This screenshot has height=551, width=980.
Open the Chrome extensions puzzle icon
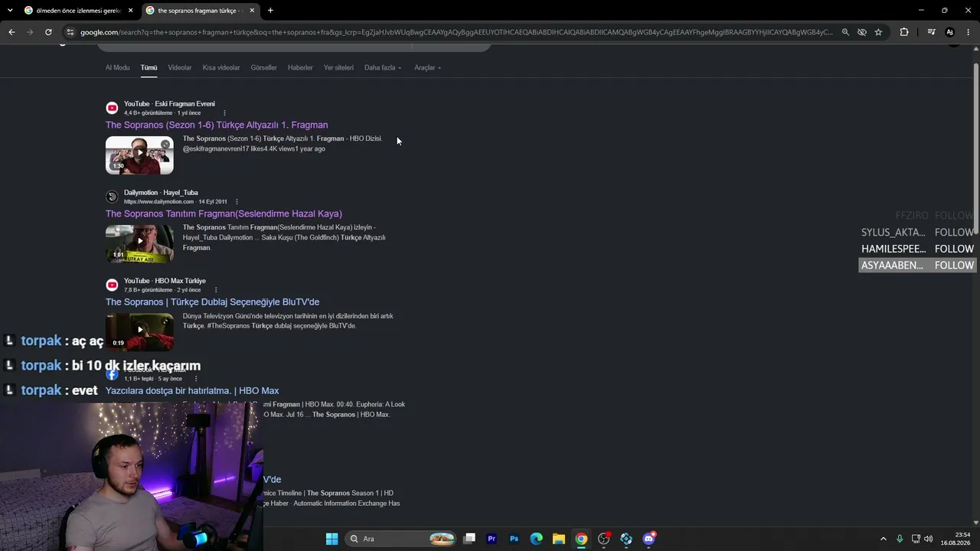click(904, 32)
